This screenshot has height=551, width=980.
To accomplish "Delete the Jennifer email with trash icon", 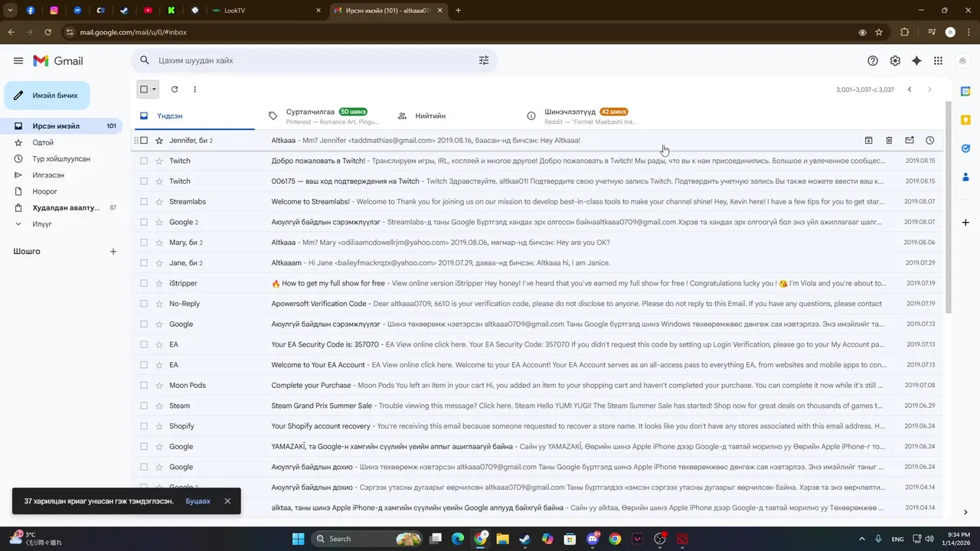I will coord(889,141).
